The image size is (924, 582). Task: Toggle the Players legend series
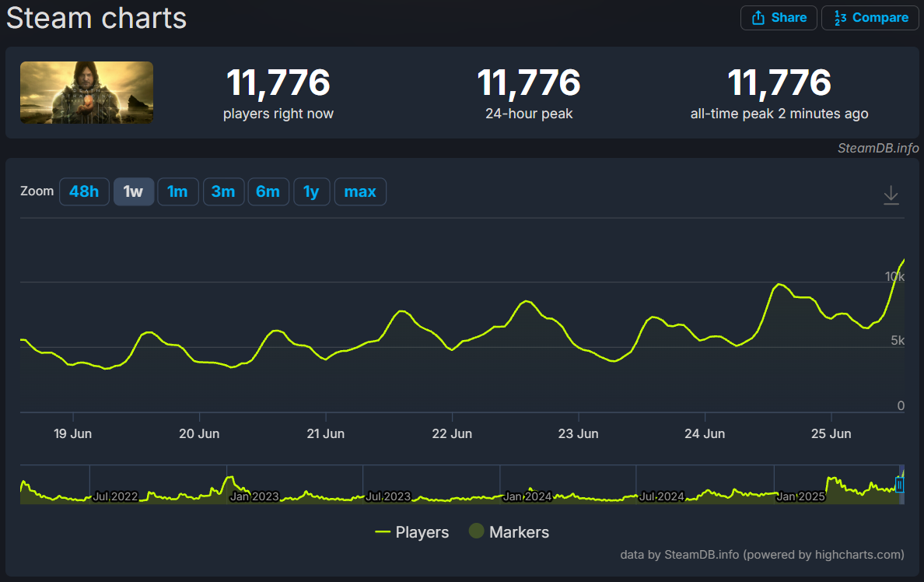tap(412, 532)
